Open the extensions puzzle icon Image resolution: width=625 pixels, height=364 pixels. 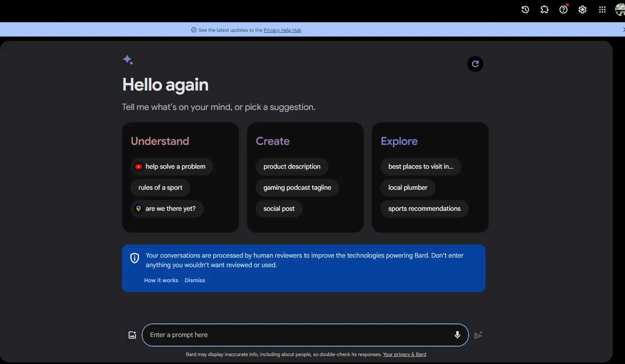click(544, 10)
